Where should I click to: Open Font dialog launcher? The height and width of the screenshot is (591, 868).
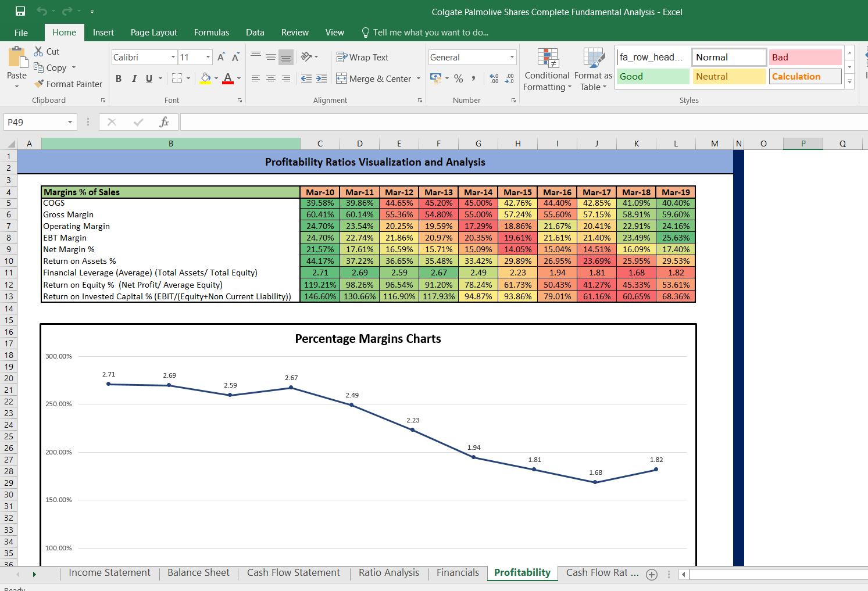pyautogui.click(x=240, y=101)
